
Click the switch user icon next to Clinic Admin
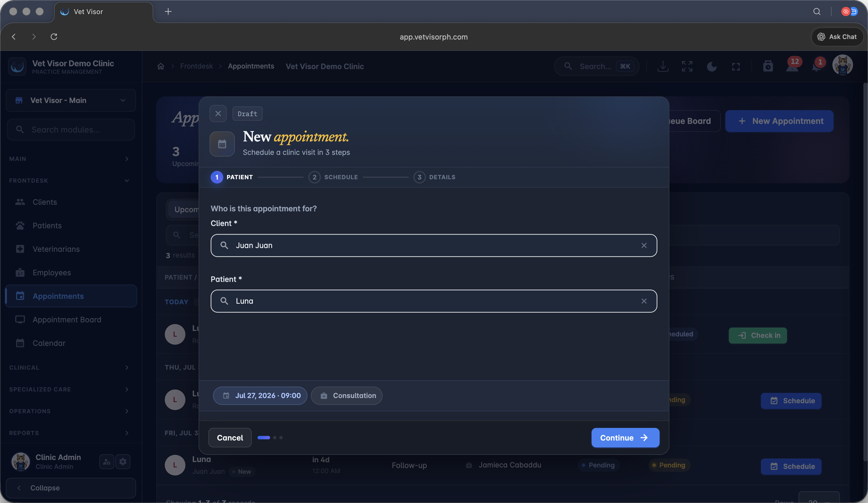tap(107, 462)
